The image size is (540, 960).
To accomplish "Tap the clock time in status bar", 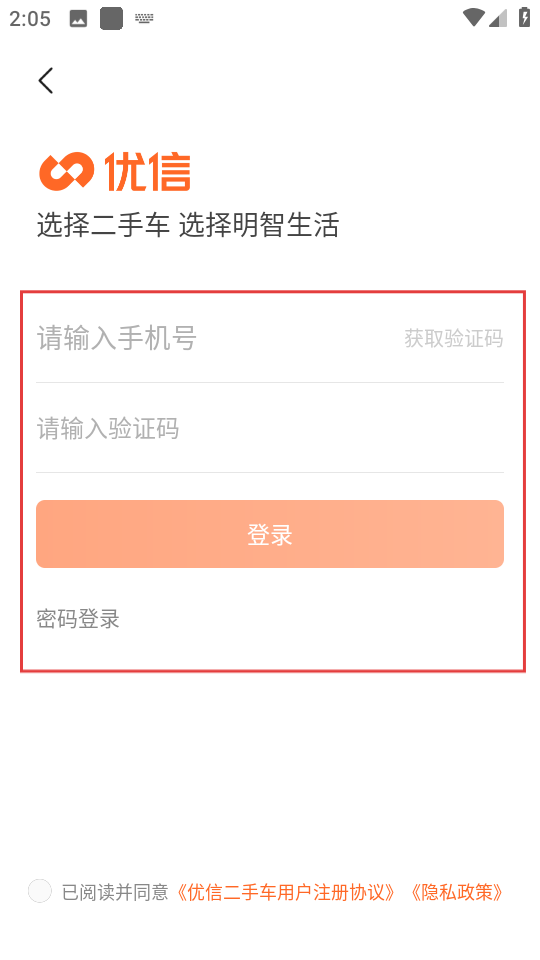I will [x=30, y=19].
